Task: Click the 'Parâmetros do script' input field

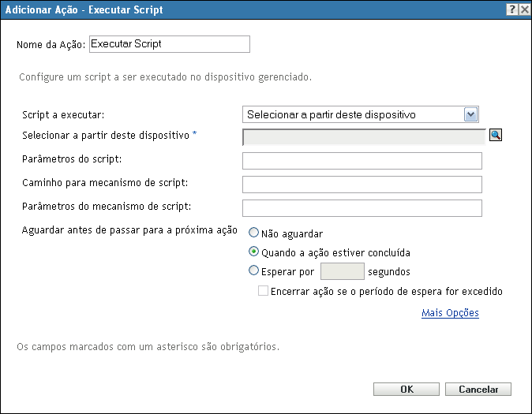Action: point(362,161)
